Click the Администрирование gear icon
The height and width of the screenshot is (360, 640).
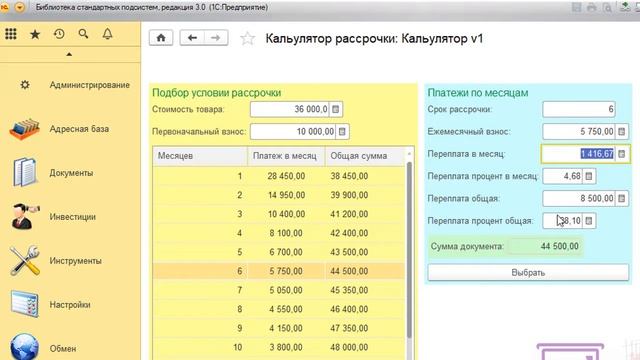[x=25, y=85]
